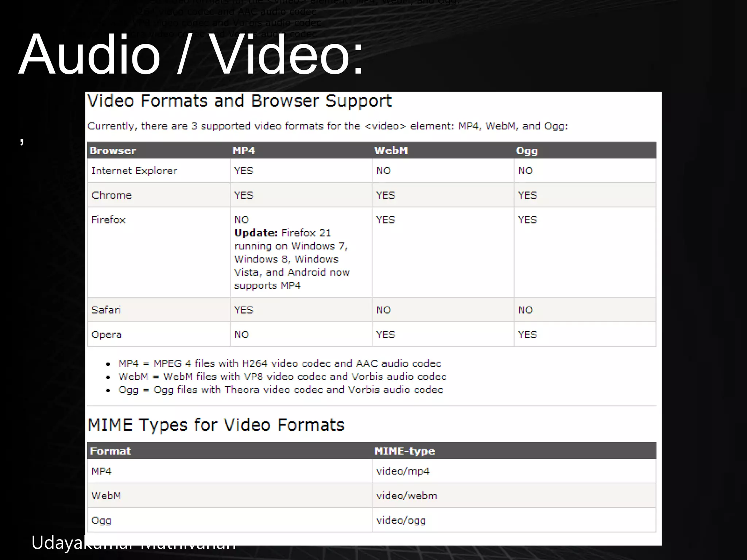Click NO in Opera's MP4 cell
Viewport: 747px width, 560px height.
241,334
